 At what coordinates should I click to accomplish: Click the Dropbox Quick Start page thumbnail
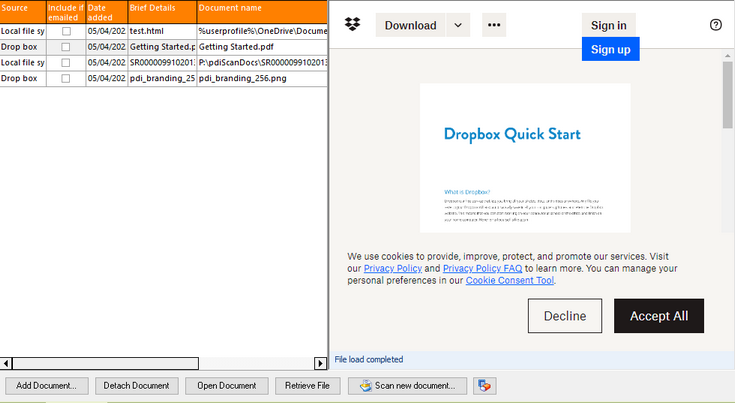pyautogui.click(x=525, y=158)
